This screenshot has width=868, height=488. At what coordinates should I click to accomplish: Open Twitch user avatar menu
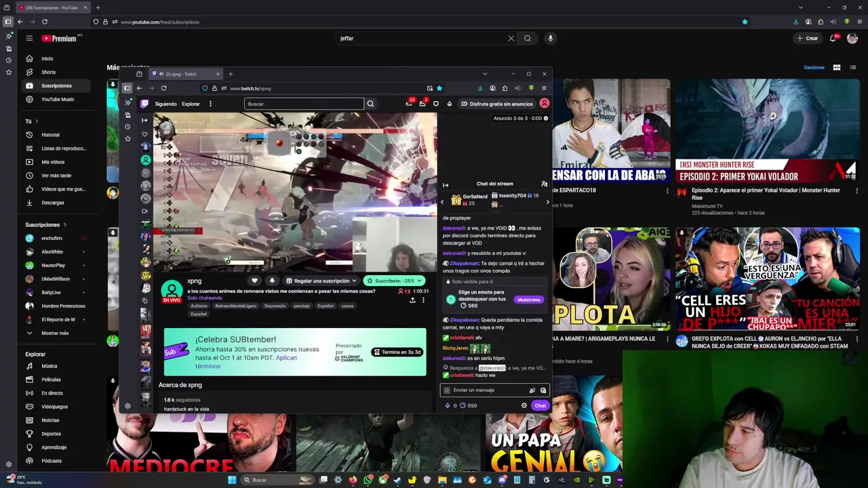coord(545,104)
